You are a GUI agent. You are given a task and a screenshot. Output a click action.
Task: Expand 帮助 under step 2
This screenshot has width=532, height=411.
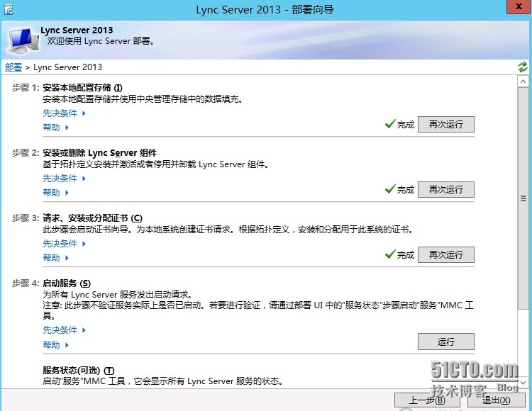pyautogui.click(x=55, y=193)
